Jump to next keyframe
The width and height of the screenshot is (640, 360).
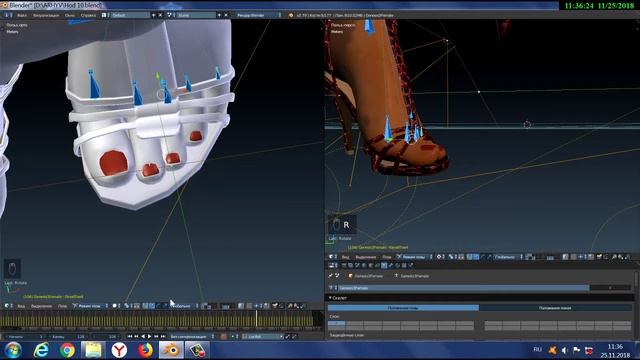156,337
